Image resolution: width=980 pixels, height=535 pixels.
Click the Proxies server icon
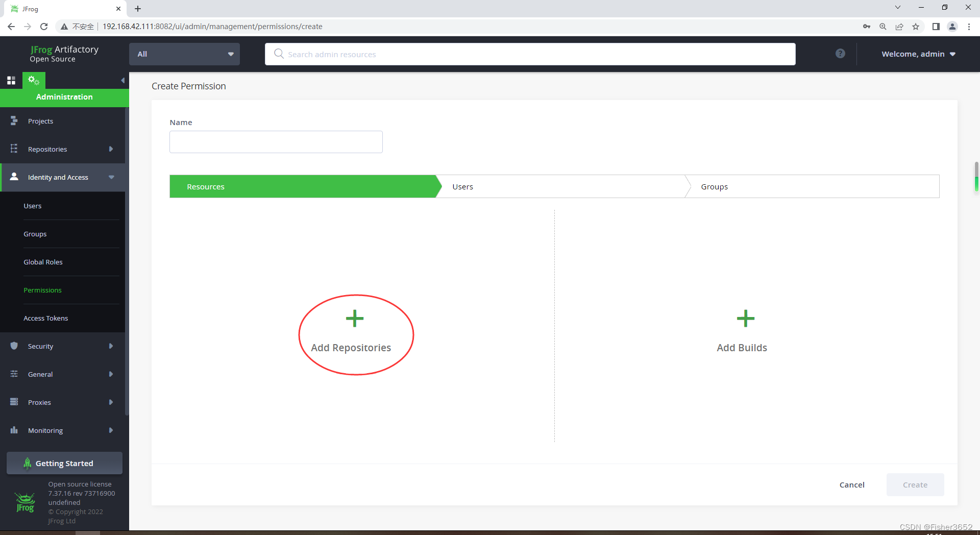coord(14,402)
